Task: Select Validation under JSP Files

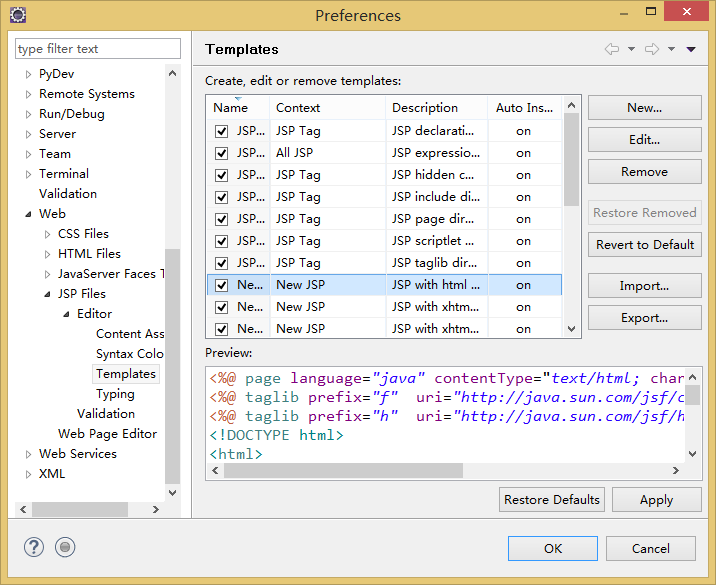Action: pos(106,414)
